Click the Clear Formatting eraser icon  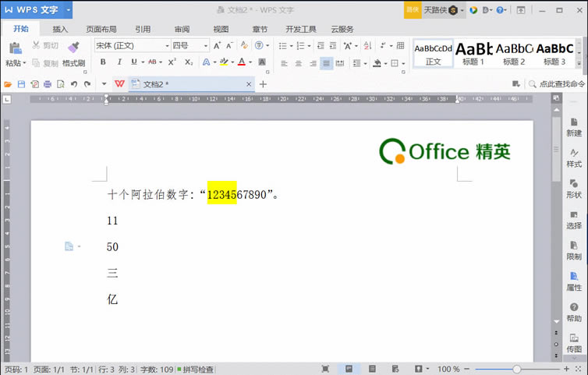pyautogui.click(x=244, y=45)
